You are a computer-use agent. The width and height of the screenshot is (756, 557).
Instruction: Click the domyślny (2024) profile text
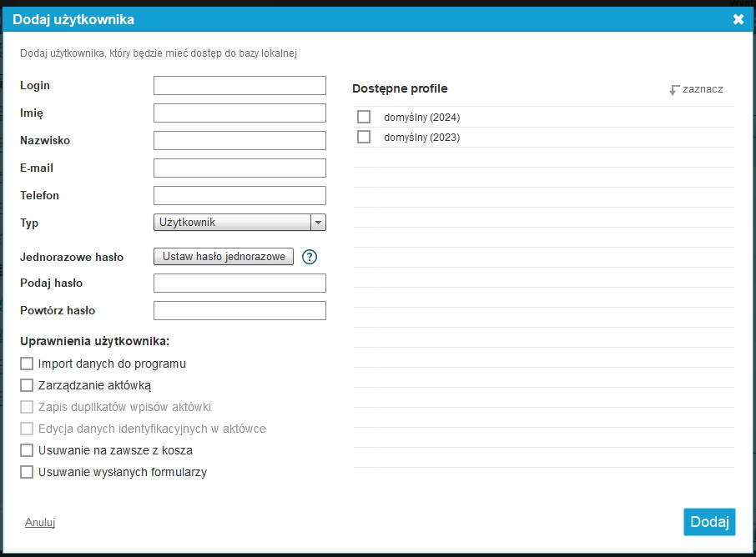tap(422, 118)
